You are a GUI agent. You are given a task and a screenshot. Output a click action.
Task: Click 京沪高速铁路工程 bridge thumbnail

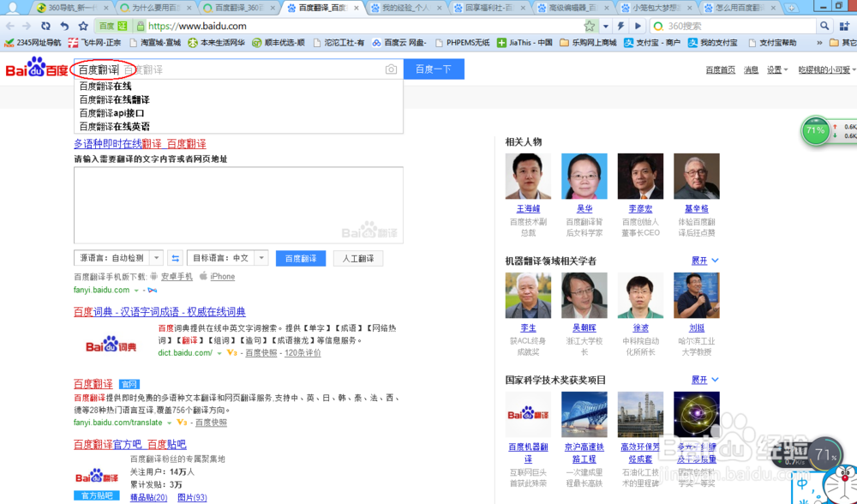tap(584, 414)
